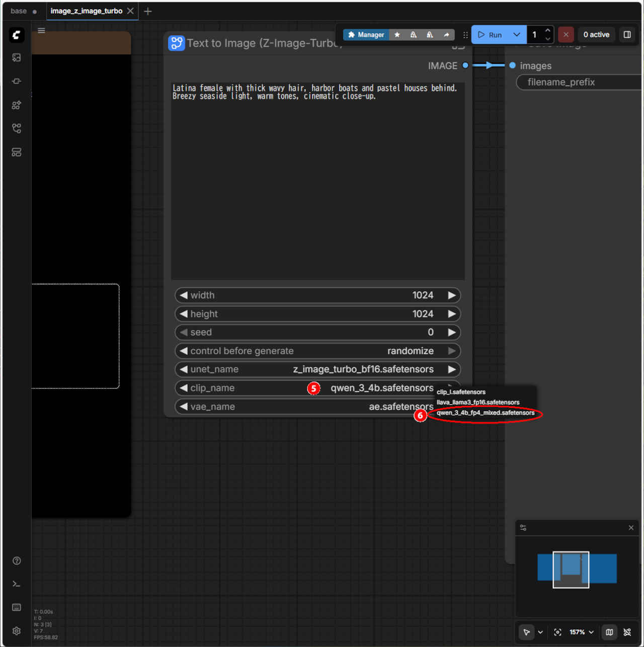Select qwen_3_4b_fp4_mixed.safetensors from the list
This screenshot has width=644, height=647.
485,413
